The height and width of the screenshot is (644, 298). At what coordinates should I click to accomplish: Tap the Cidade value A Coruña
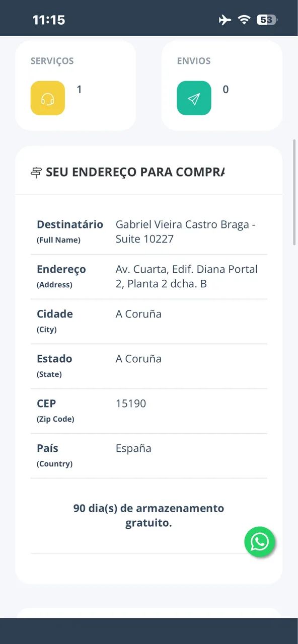pos(138,314)
